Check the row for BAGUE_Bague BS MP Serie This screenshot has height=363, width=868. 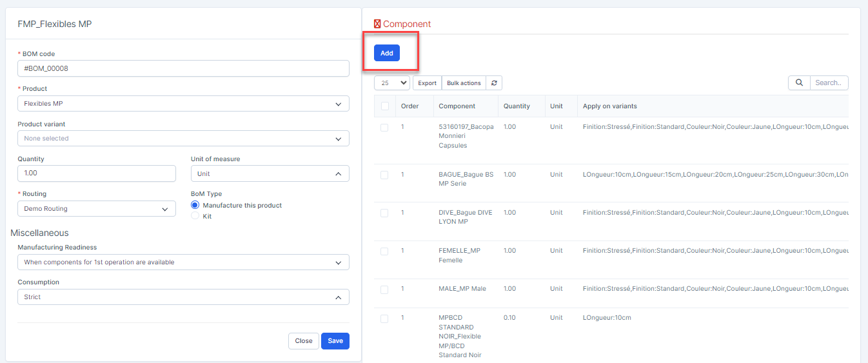(x=384, y=175)
